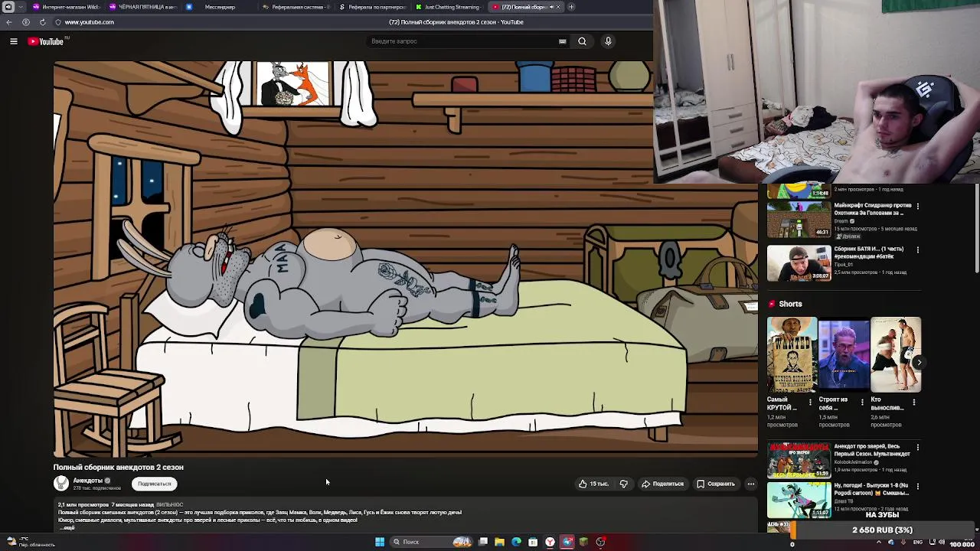Image resolution: width=980 pixels, height=551 pixels.
Task: Click the browser sound indicator icon at tab strip start
Action: point(8,7)
